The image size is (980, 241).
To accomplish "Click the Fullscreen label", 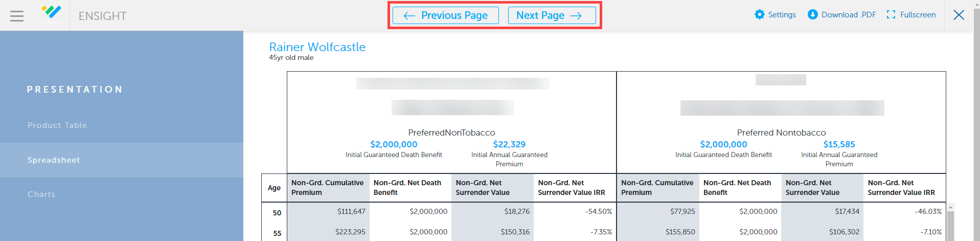I will coord(918,15).
